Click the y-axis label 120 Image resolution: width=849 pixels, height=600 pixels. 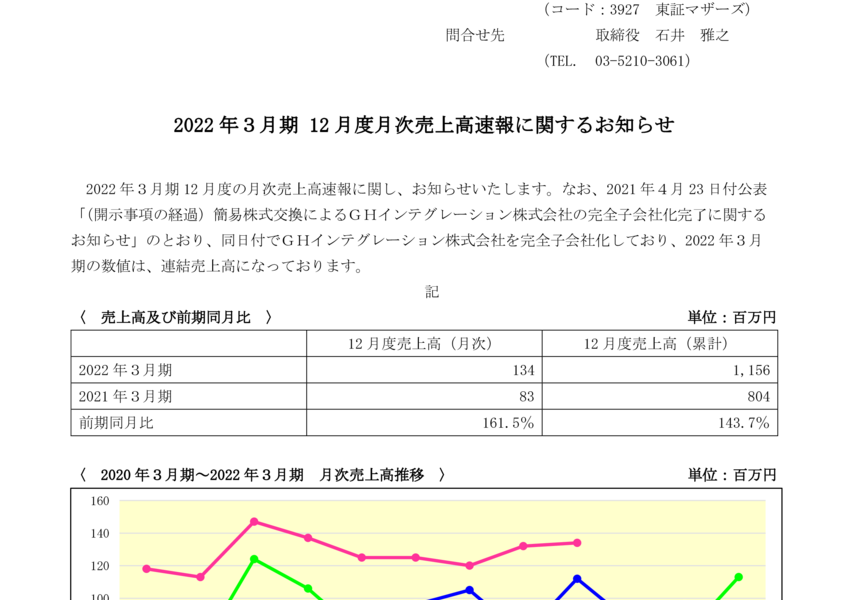tap(100, 566)
